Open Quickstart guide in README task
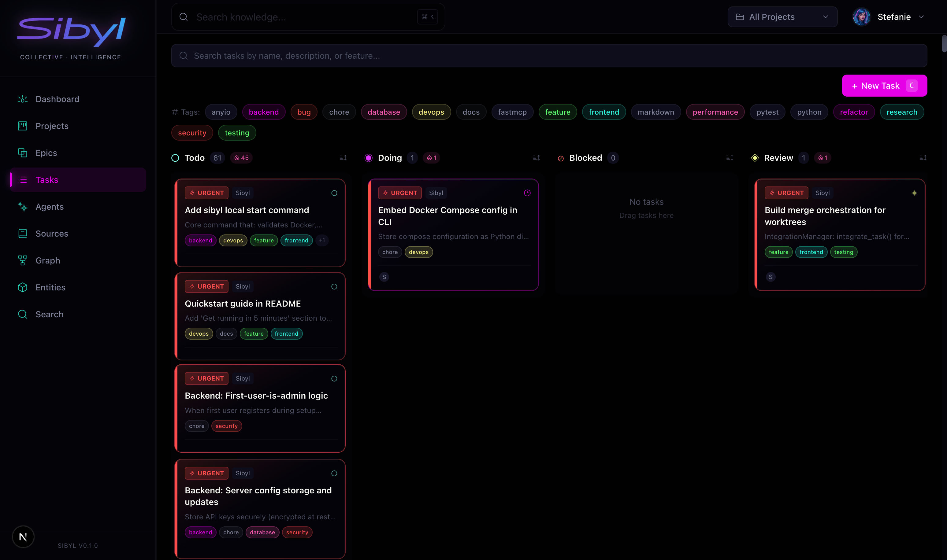The height and width of the screenshot is (560, 947). tap(243, 304)
